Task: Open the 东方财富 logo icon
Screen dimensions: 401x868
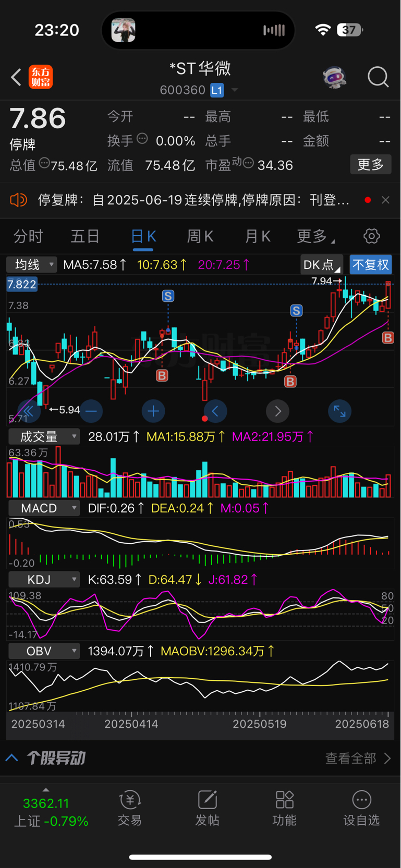Action: pyautogui.click(x=41, y=77)
